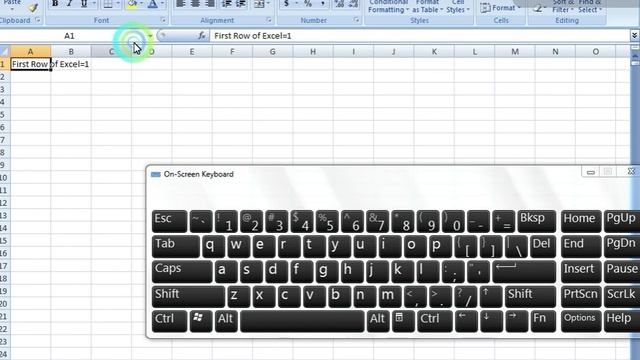Click the formula bar text First Row of Excel=1
640x360 pixels.
click(253, 36)
